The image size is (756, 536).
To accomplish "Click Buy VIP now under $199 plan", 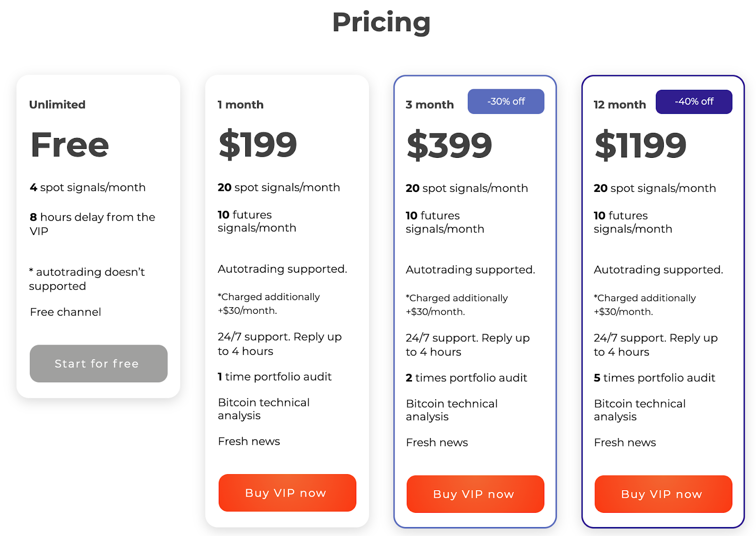I will pos(287,493).
